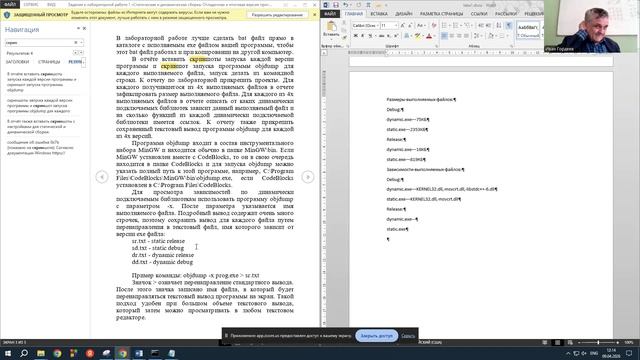
Task: Apply italic (К) formatting
Action: [x=362, y=36]
